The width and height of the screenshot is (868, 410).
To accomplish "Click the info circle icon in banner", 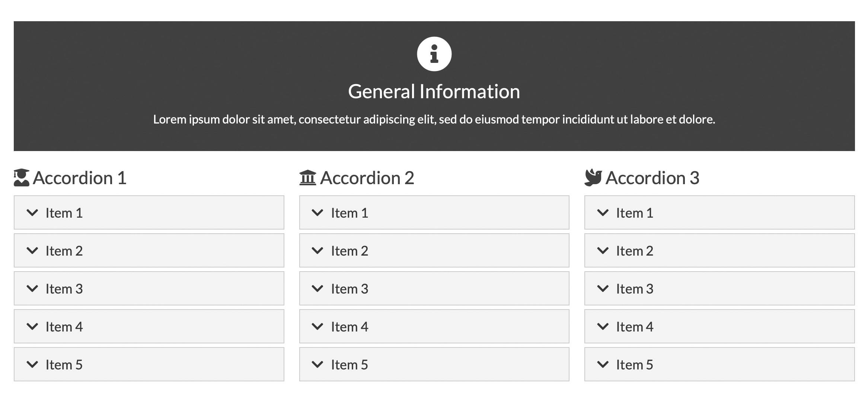I will coord(434,54).
